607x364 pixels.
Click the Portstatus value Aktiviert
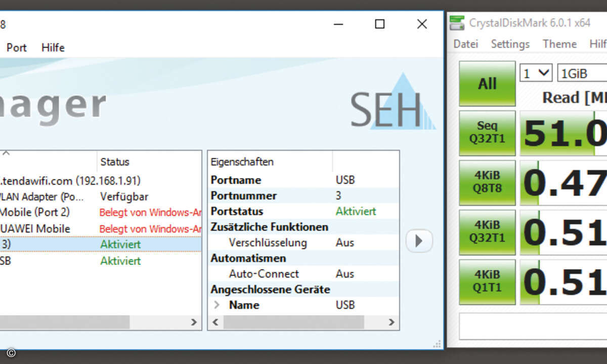356,211
